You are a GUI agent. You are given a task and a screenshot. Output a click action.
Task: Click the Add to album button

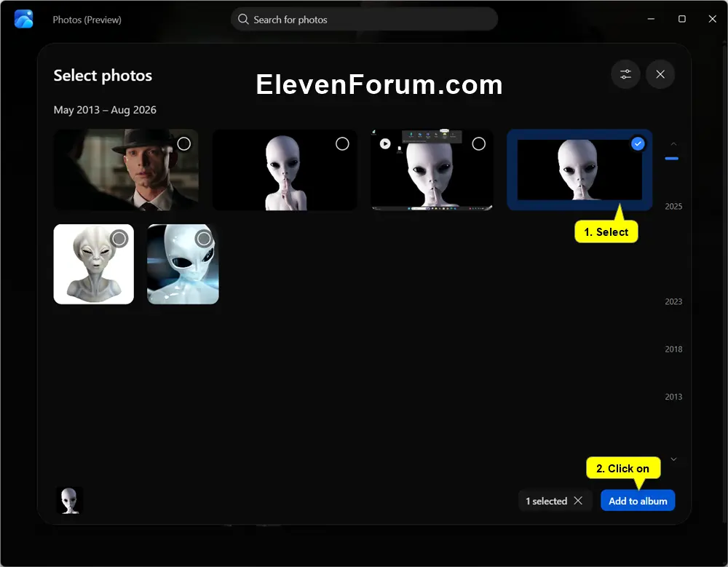[638, 501]
